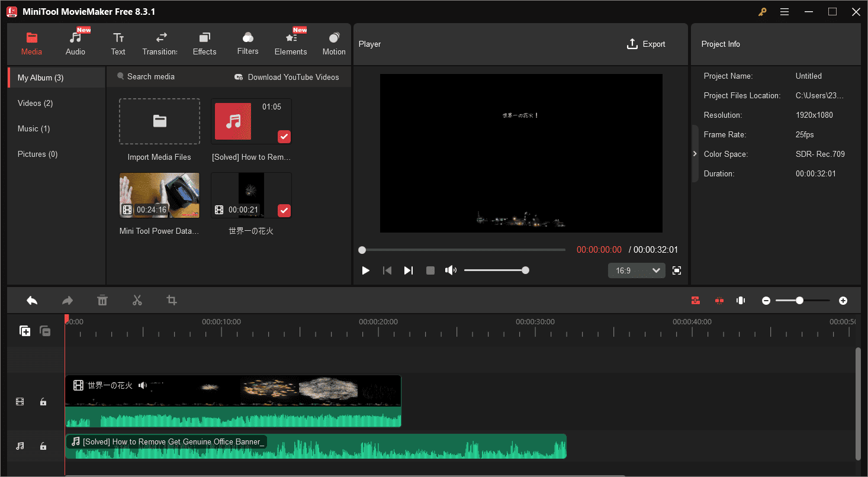Click the Add track icon
This screenshot has width=868, height=477.
tap(25, 331)
